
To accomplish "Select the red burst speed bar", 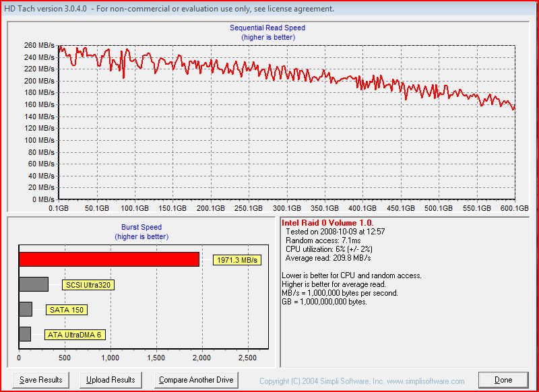I will (108, 259).
